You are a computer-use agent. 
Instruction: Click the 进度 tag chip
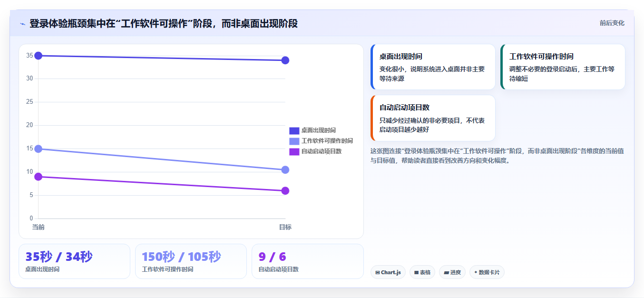pyautogui.click(x=452, y=272)
